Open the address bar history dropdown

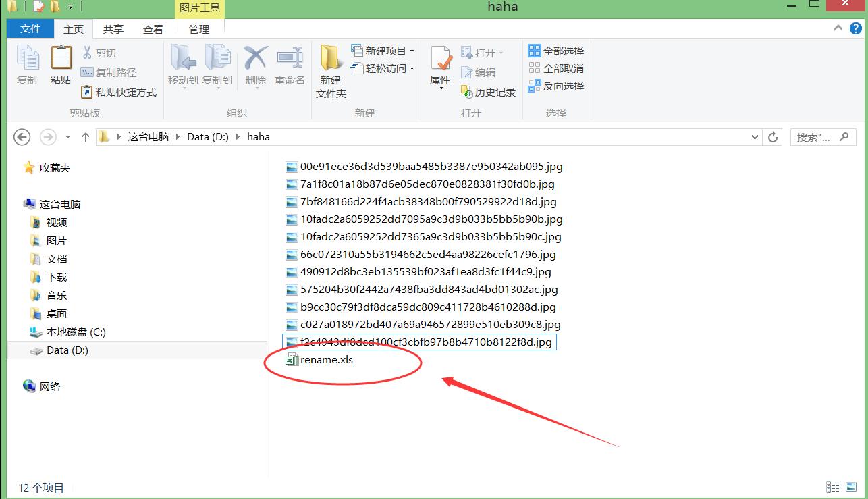coord(755,137)
